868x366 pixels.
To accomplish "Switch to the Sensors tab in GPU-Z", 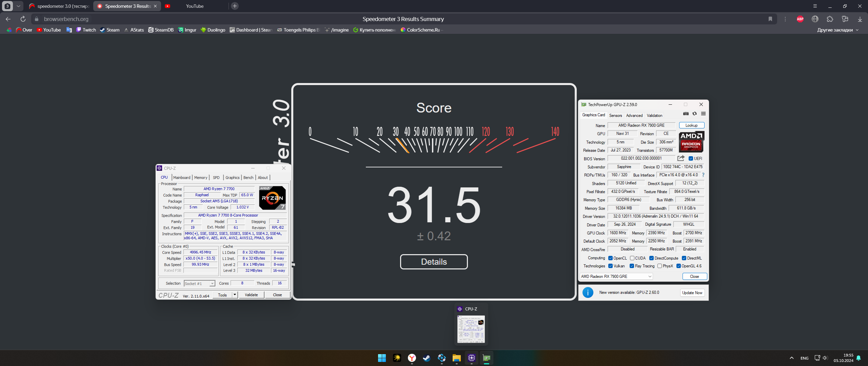I will [x=615, y=116].
